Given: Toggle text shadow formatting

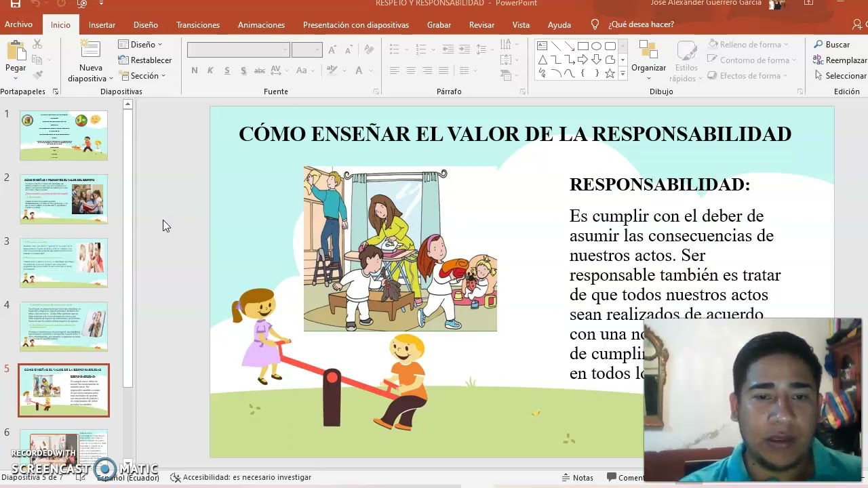Looking at the screenshot, I should (243, 70).
